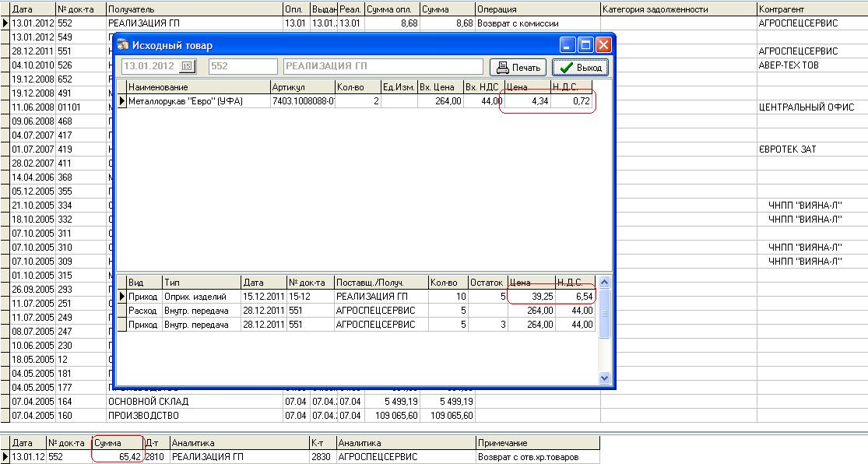Viewport: 868px width, 464px height.
Task: Click the РЕАЛИЗАЦИЯ ГП recipient field
Action: 381,67
